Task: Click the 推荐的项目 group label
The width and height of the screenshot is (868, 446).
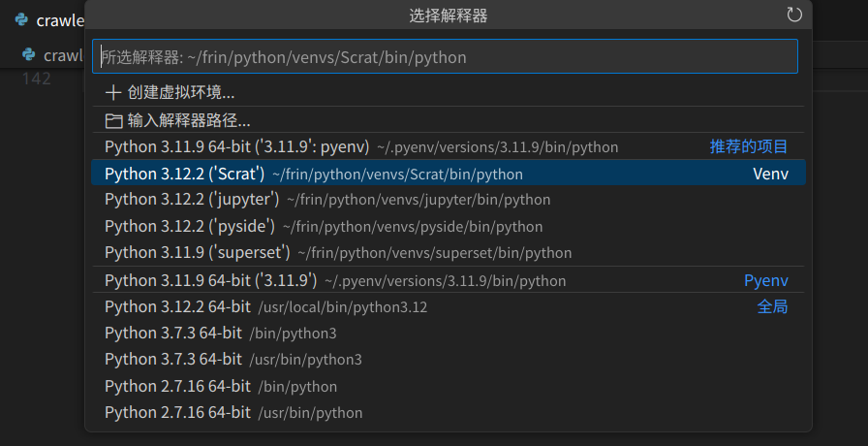Action: coord(749,146)
